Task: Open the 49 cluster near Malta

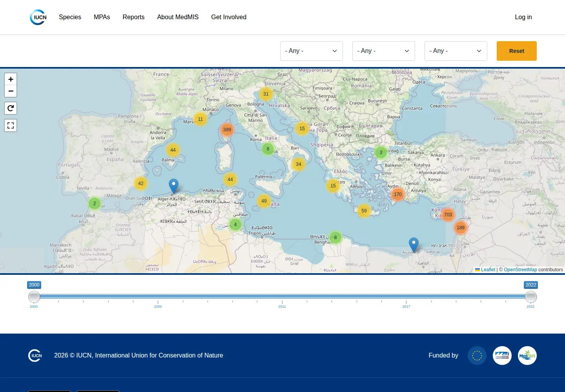Action: (264, 201)
